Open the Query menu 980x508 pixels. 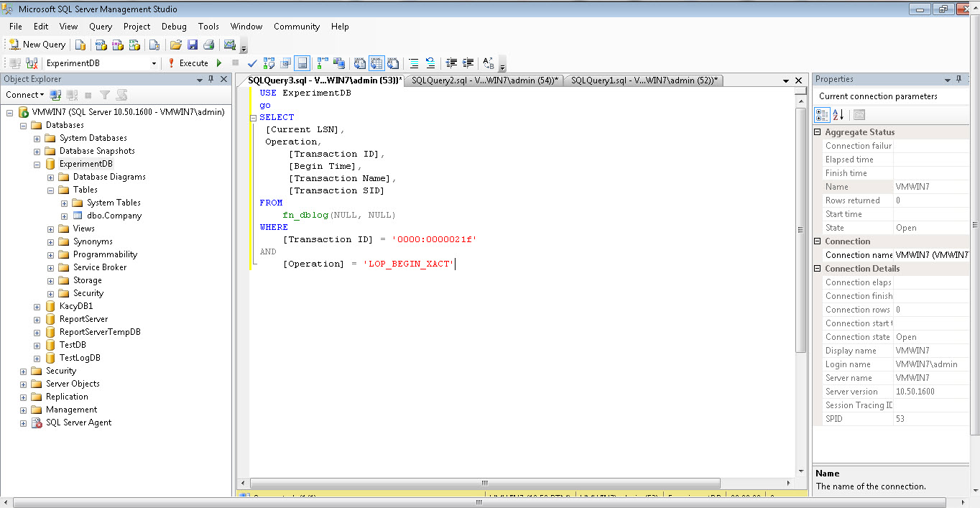tap(101, 27)
